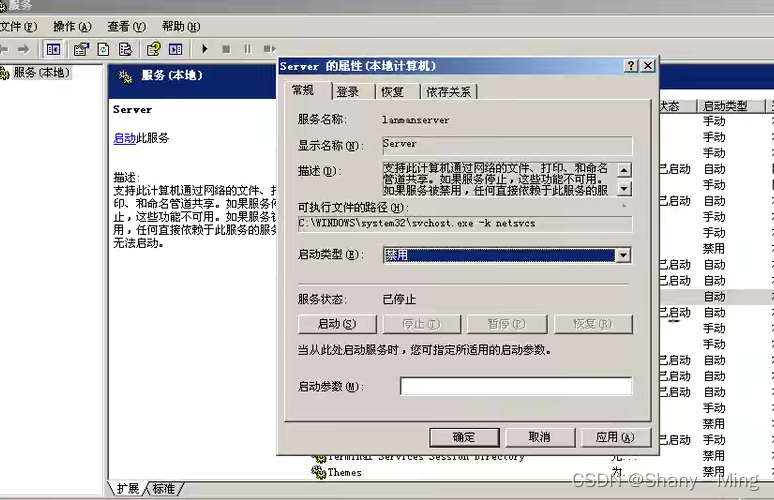Viewport: 774px width, 500px height.
Task: Click the 已停止 service status text
Action: coord(399,299)
